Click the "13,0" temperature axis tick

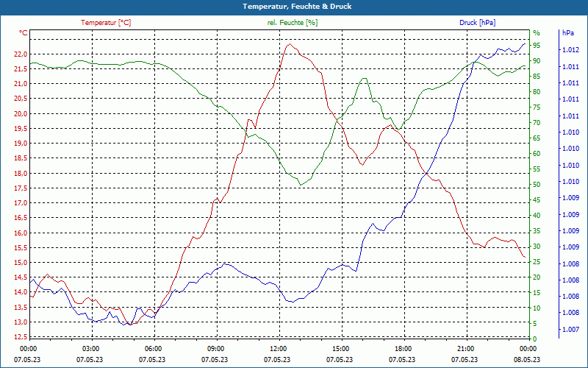tap(21, 322)
